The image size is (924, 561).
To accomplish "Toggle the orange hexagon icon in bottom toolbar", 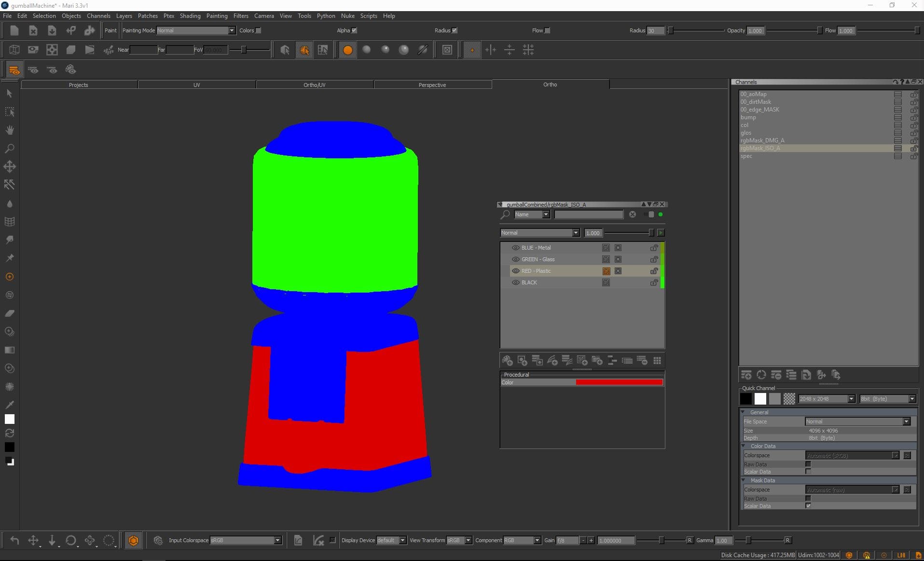I will coord(134,540).
